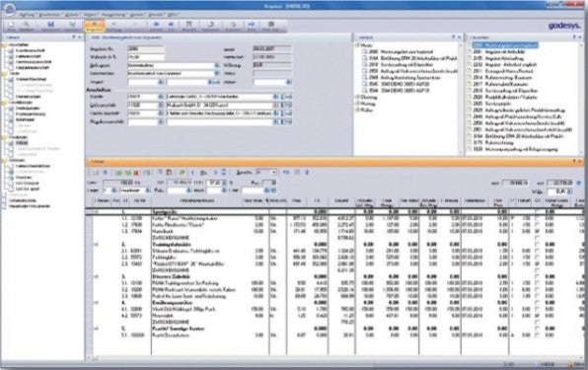Collapse position group 3 Zubehör in the table

click(x=97, y=276)
